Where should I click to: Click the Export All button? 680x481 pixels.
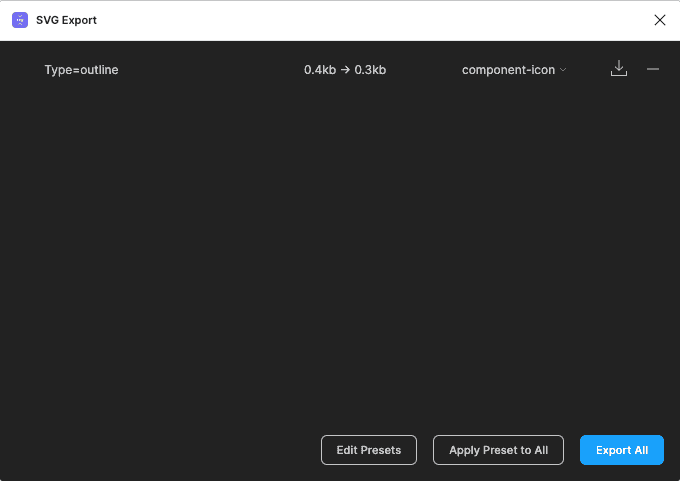point(621,450)
